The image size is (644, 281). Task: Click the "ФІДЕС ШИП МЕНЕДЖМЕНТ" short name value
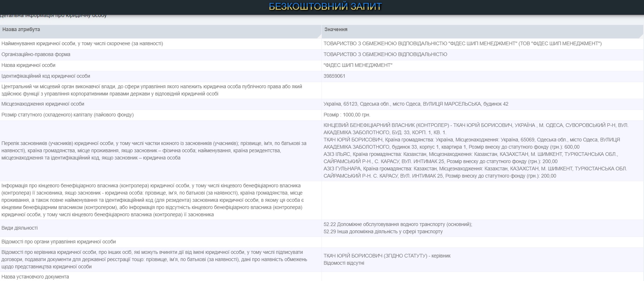pos(358,65)
